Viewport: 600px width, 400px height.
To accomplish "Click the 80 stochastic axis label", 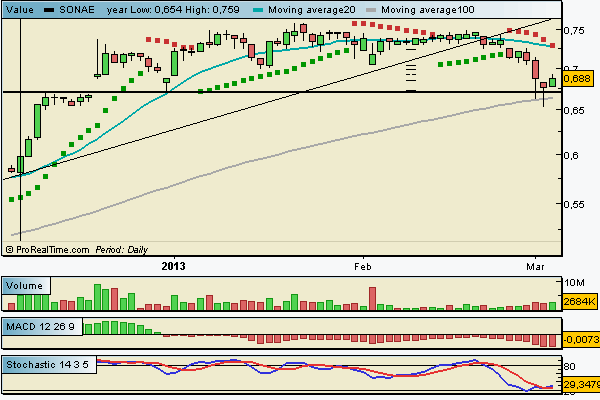I will tap(569, 367).
